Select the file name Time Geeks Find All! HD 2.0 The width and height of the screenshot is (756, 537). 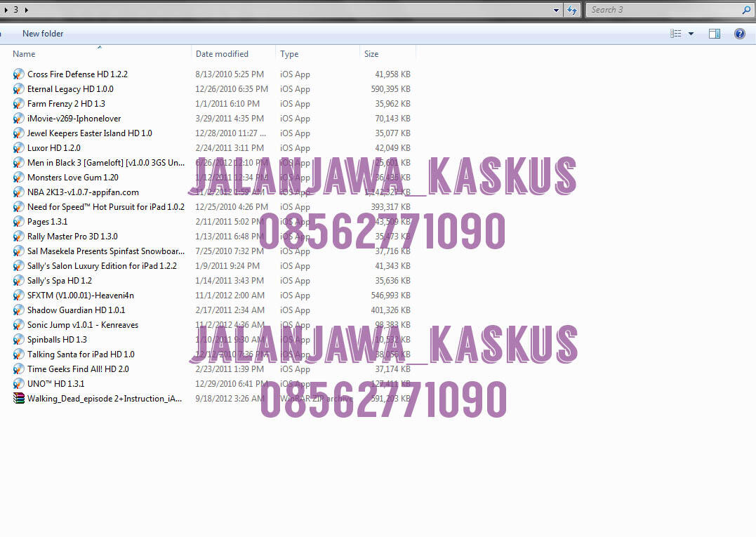[78, 369]
